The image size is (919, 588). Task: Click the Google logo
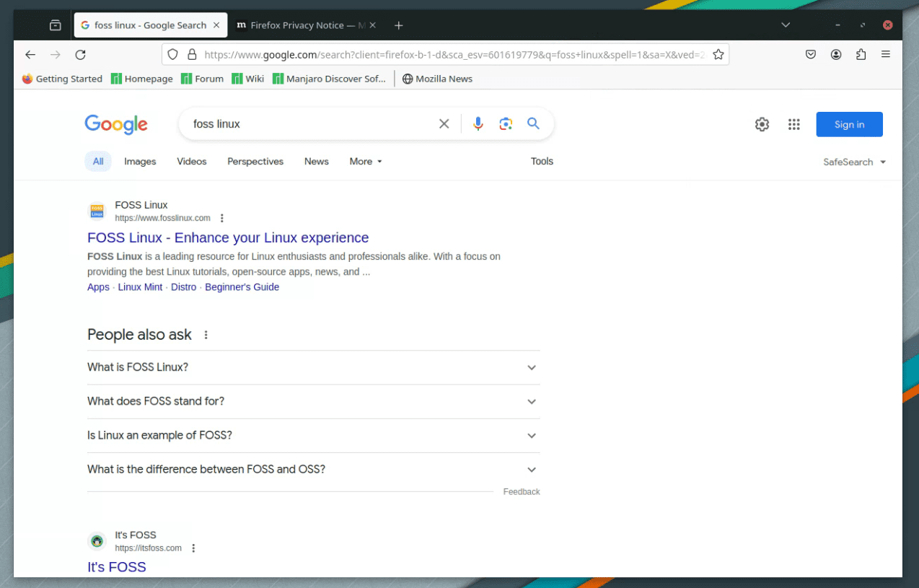116,124
